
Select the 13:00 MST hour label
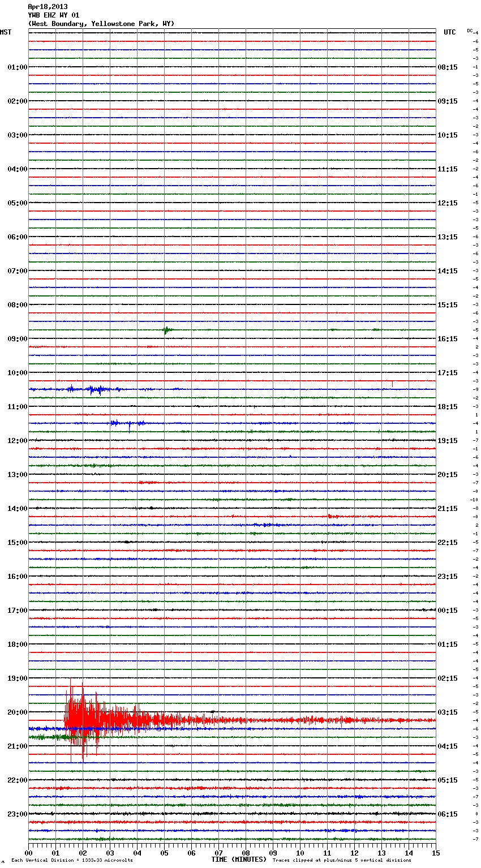point(18,475)
